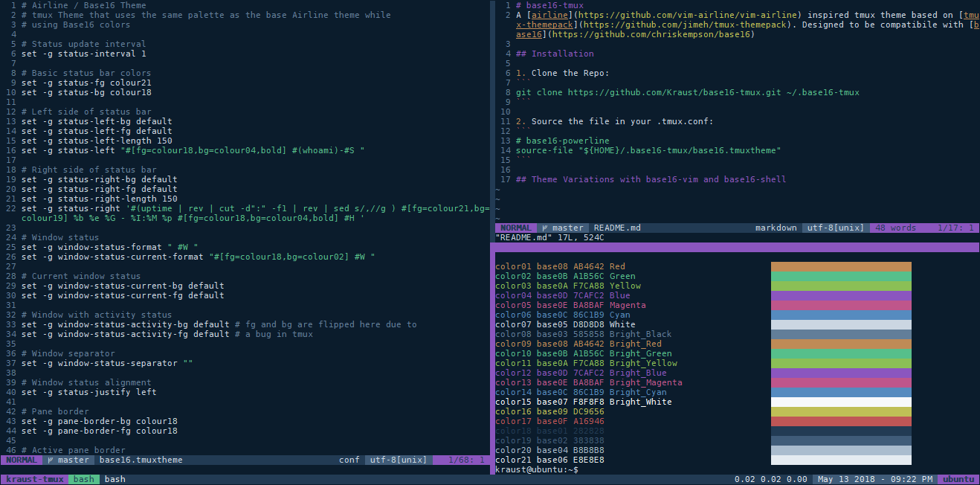Click the 'set -g window-status-separator' line
Image resolution: width=980 pixels, height=485 pixels.
107,363
